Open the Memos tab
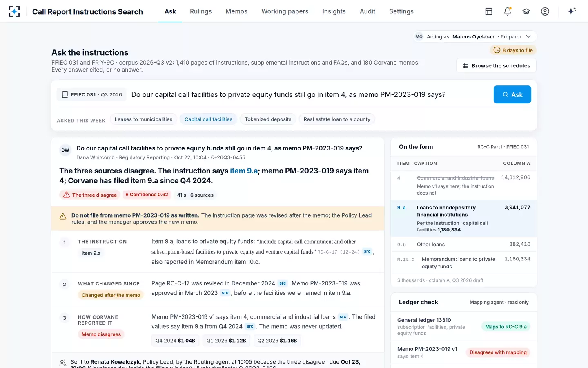The width and height of the screenshot is (588, 368). coord(236,11)
